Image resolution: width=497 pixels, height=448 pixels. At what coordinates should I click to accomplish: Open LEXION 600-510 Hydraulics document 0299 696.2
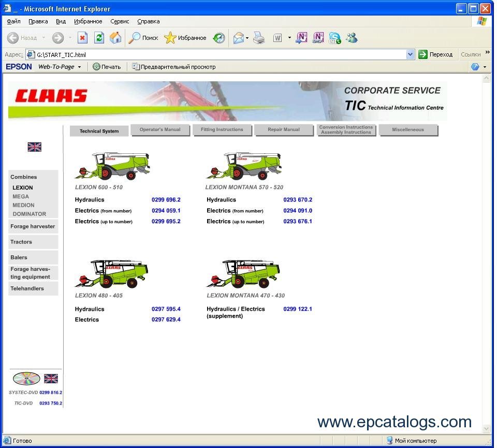click(166, 200)
